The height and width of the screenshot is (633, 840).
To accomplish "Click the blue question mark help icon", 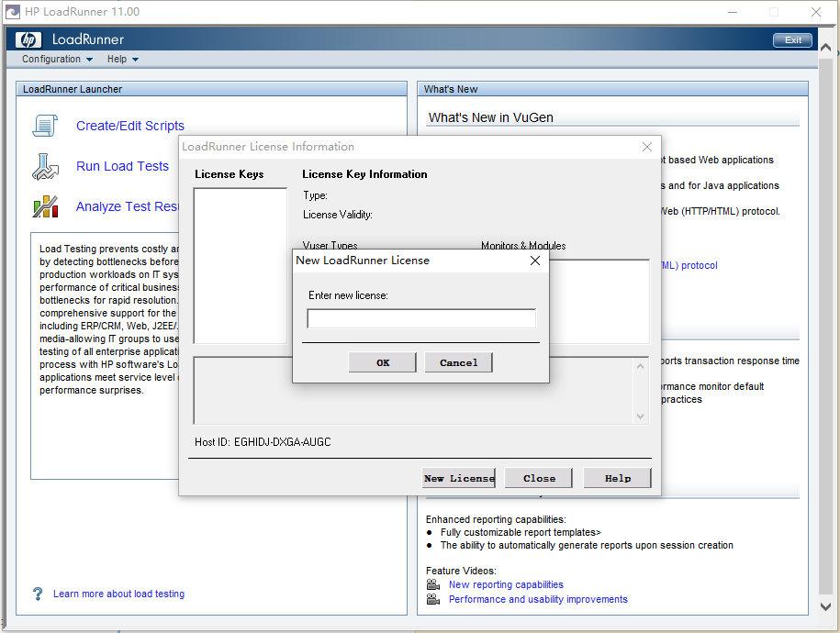I will tap(38, 594).
